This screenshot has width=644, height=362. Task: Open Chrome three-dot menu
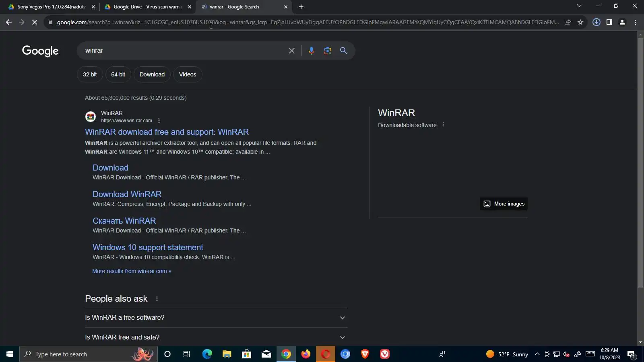pos(636,23)
